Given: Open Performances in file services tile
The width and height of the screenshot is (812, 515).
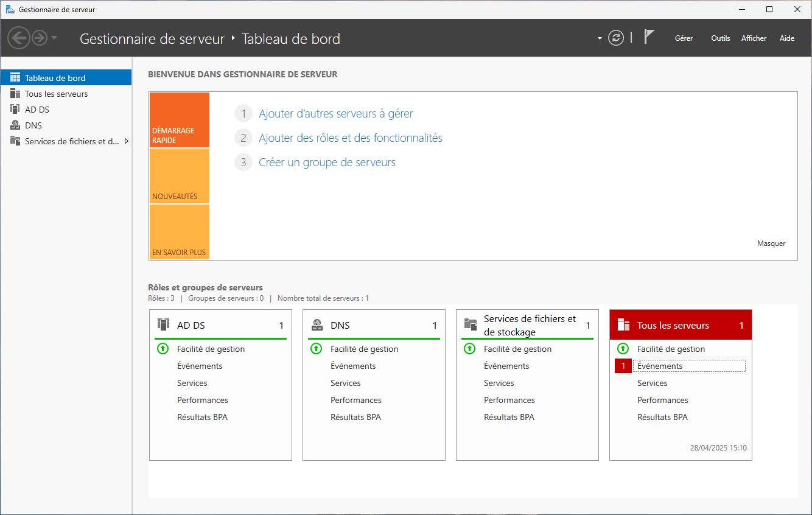Looking at the screenshot, I should (509, 400).
